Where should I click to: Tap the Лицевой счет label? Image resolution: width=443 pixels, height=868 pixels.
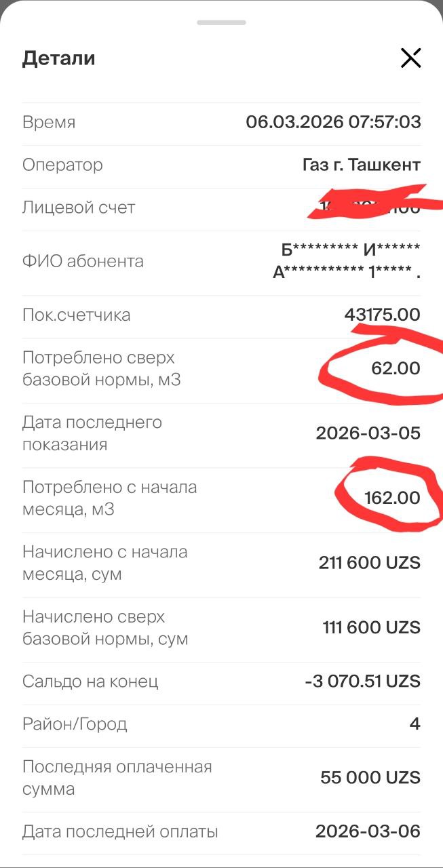(x=79, y=208)
